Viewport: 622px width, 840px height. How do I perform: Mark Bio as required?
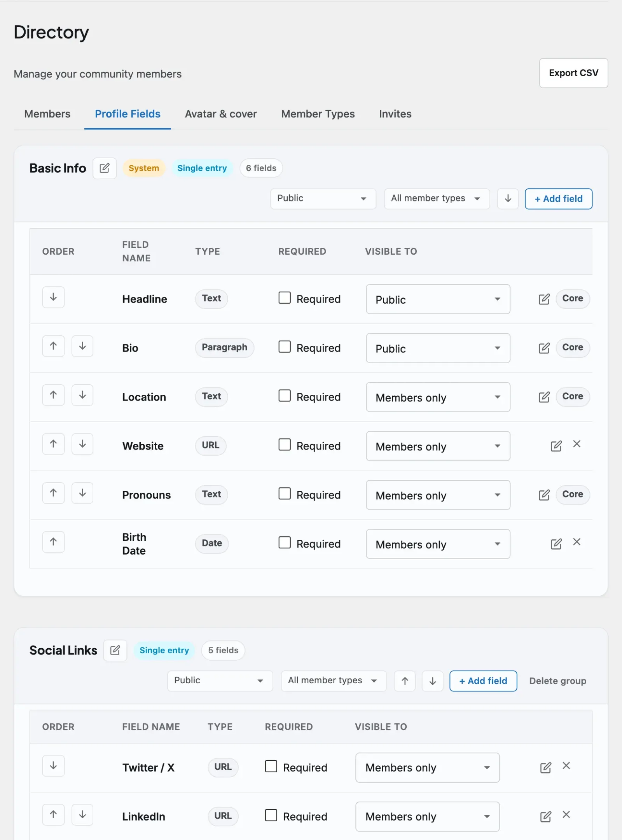coord(285,347)
